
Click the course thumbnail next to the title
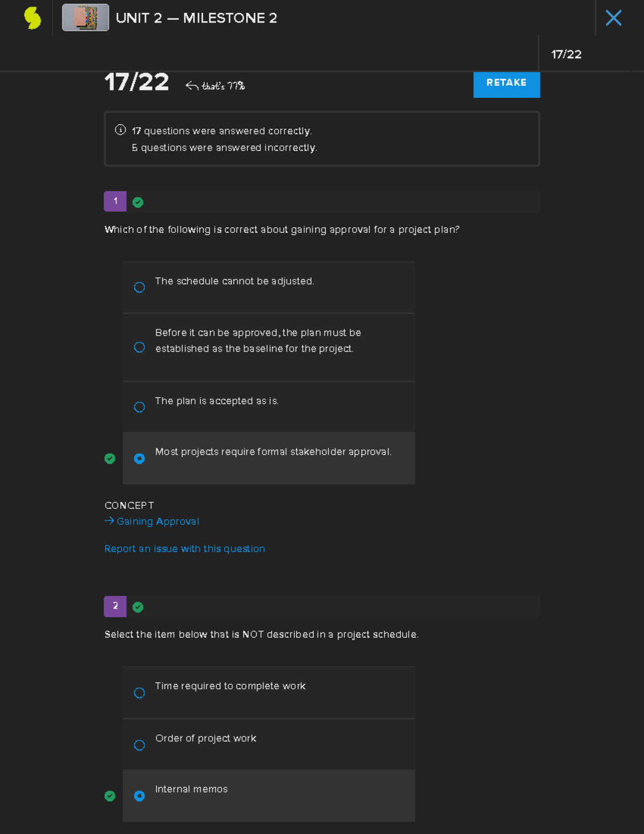coord(85,18)
